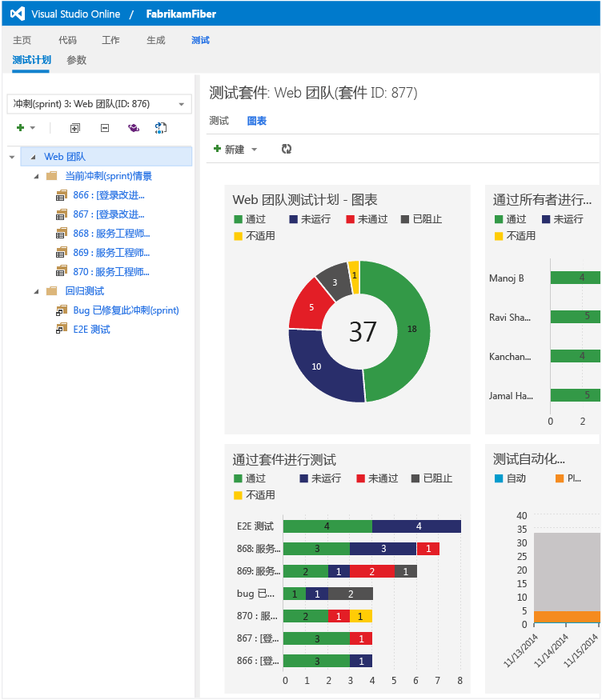Image resolution: width=602 pixels, height=700 pixels.
Task: Open the test plan selector 冲刺(sprint) 3 dropdown
Action: (99, 104)
